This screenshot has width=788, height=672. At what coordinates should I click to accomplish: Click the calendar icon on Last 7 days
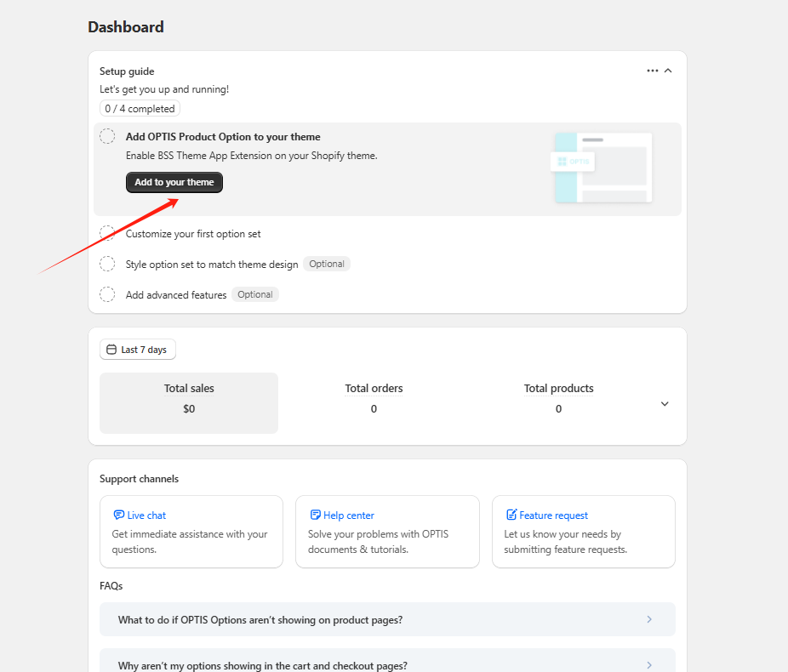(111, 350)
